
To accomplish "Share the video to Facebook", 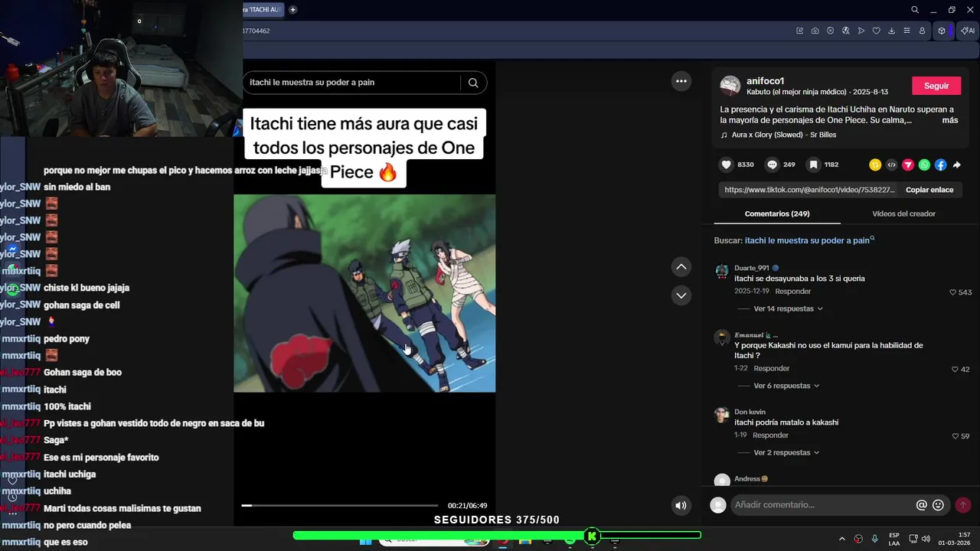I will (x=940, y=165).
